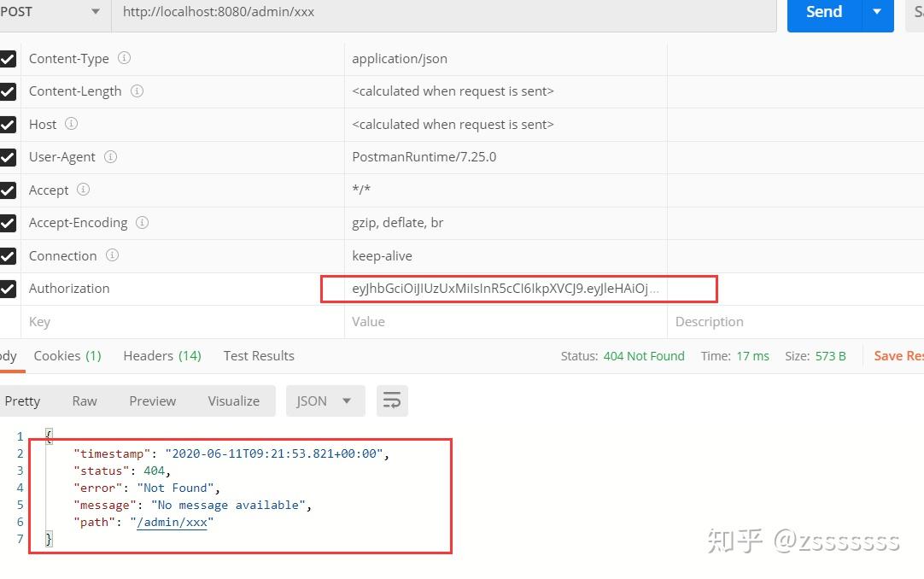The width and height of the screenshot is (924, 579).
Task: Click the Send button
Action: 822,12
